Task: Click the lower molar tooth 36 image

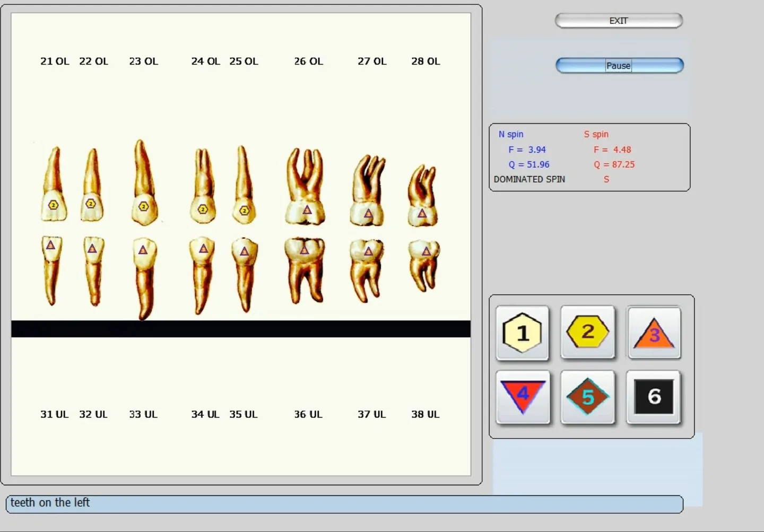Action: click(x=305, y=271)
